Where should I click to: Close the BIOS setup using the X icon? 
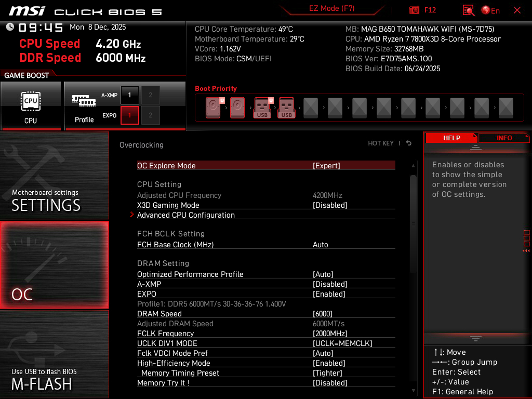coord(517,10)
